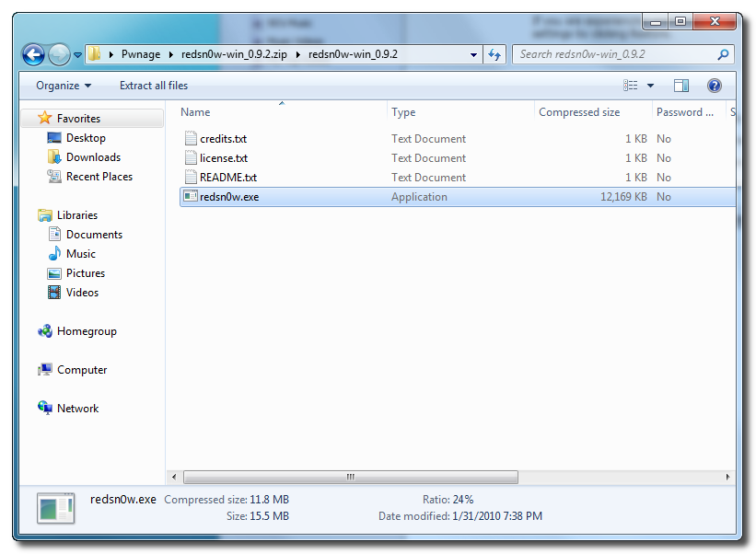Open the address bar history dropdown
This screenshot has width=756, height=554.
pyautogui.click(x=473, y=55)
